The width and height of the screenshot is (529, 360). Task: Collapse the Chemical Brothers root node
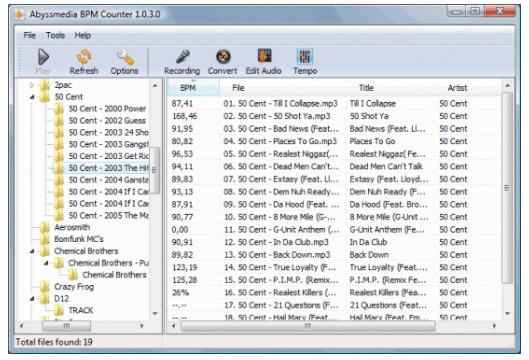click(x=32, y=251)
